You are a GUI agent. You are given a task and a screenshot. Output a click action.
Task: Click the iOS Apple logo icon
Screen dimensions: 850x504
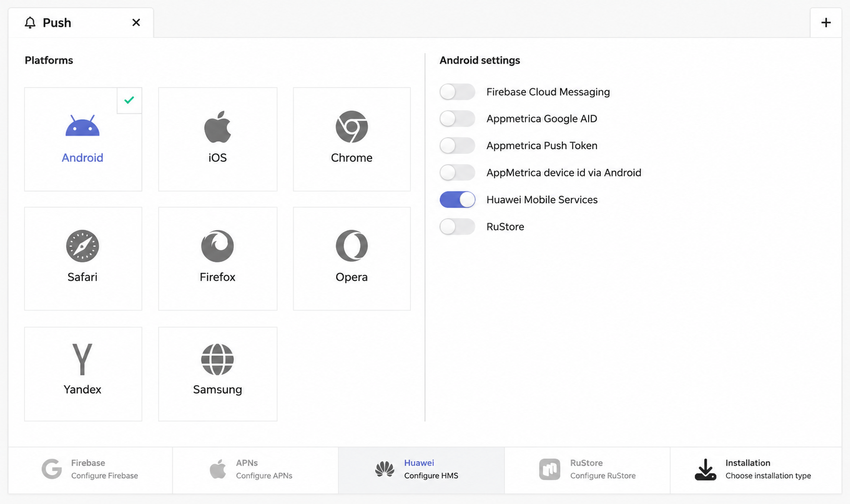(x=218, y=126)
